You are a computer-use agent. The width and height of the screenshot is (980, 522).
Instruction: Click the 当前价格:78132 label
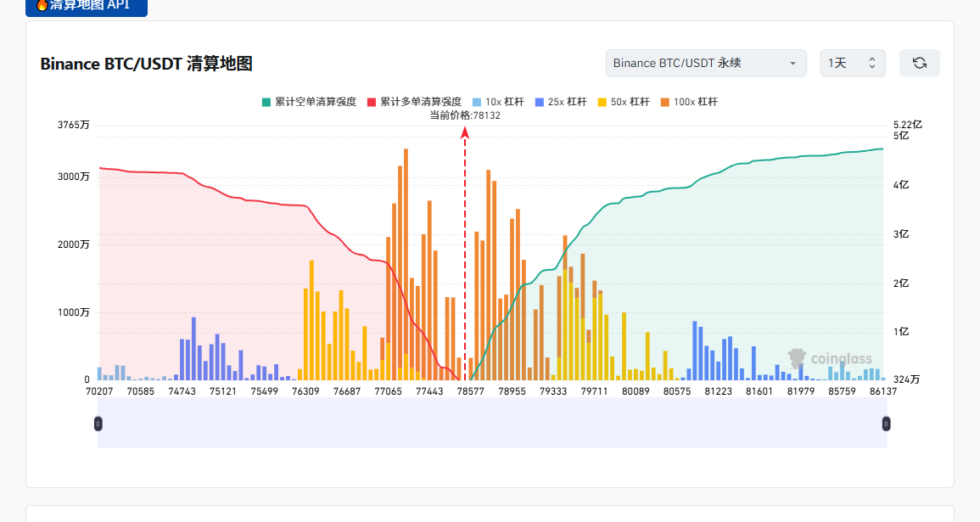click(465, 115)
